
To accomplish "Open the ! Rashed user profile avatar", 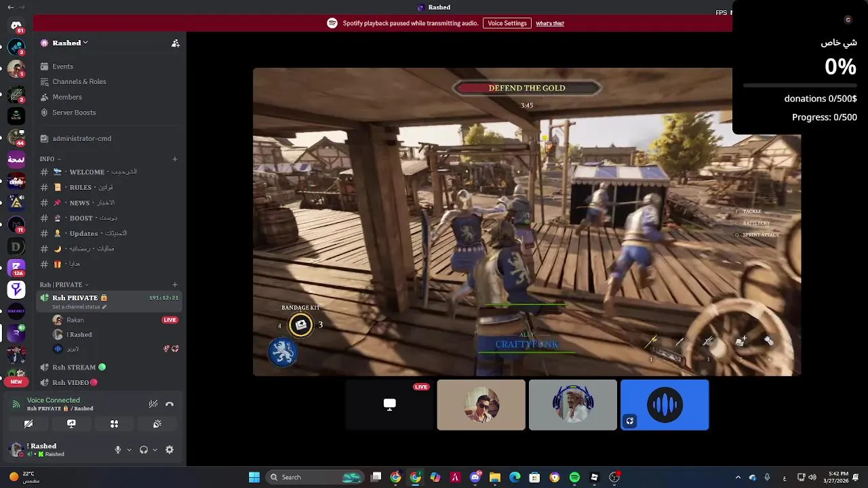I will click(16, 449).
